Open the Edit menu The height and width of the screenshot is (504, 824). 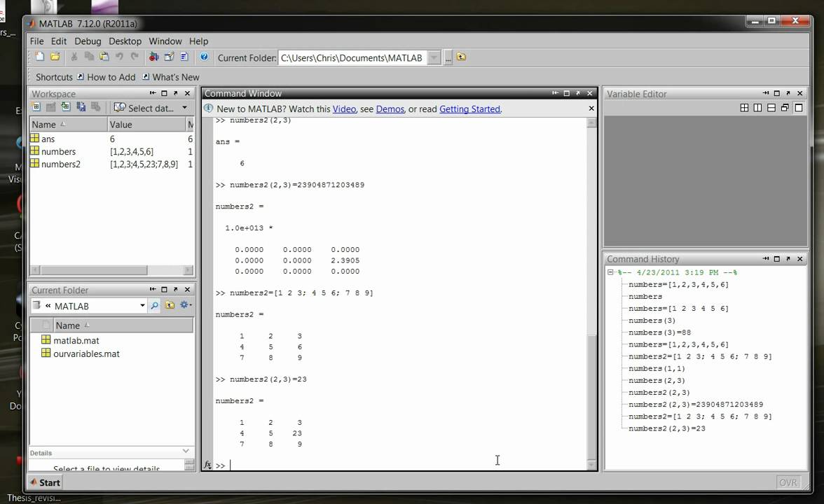click(59, 41)
